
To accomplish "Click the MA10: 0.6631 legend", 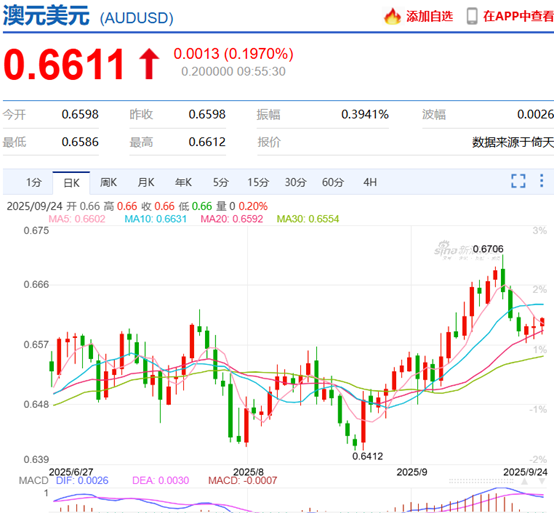I will point(155,219).
